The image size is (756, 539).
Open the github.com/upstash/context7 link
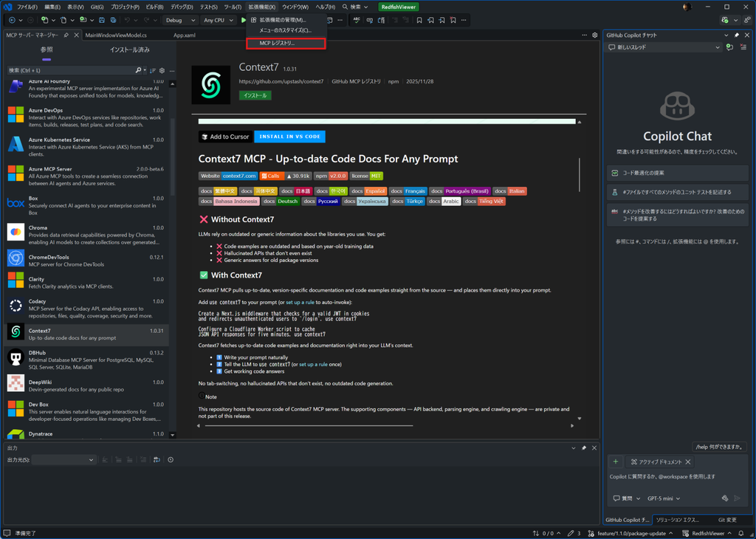coord(281,81)
